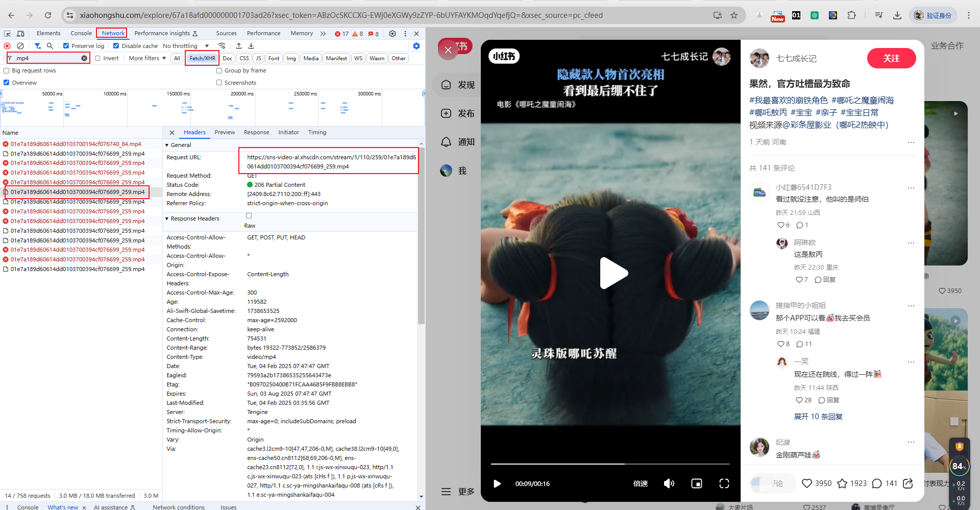Open the Preview tab of request
The image size is (980, 510).
click(x=225, y=133)
